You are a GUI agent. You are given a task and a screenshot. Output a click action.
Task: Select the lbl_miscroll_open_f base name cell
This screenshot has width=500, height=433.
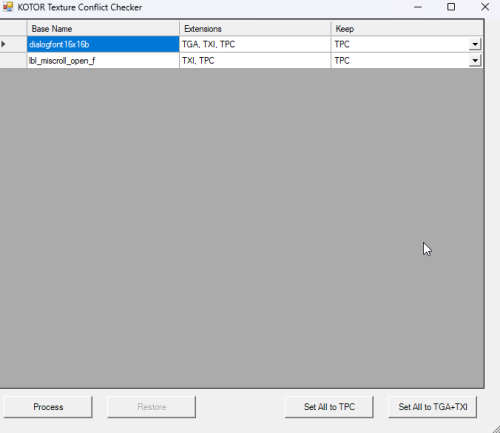click(x=103, y=60)
